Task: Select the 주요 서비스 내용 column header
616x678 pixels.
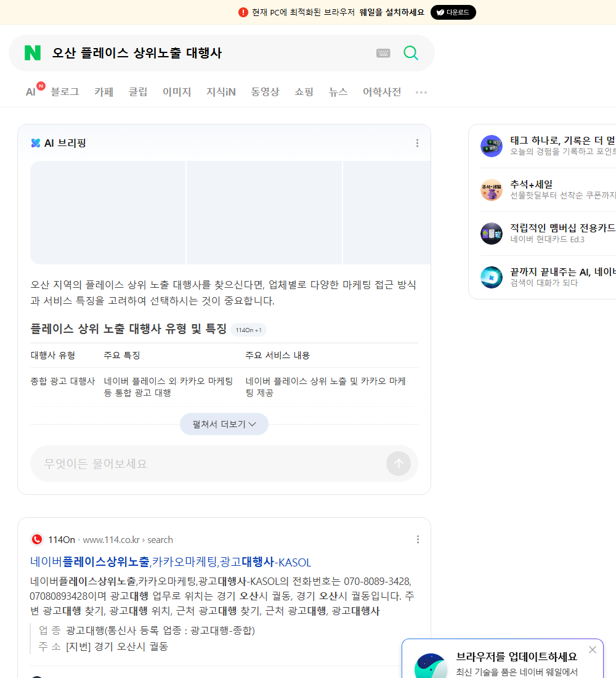Action: [278, 356]
